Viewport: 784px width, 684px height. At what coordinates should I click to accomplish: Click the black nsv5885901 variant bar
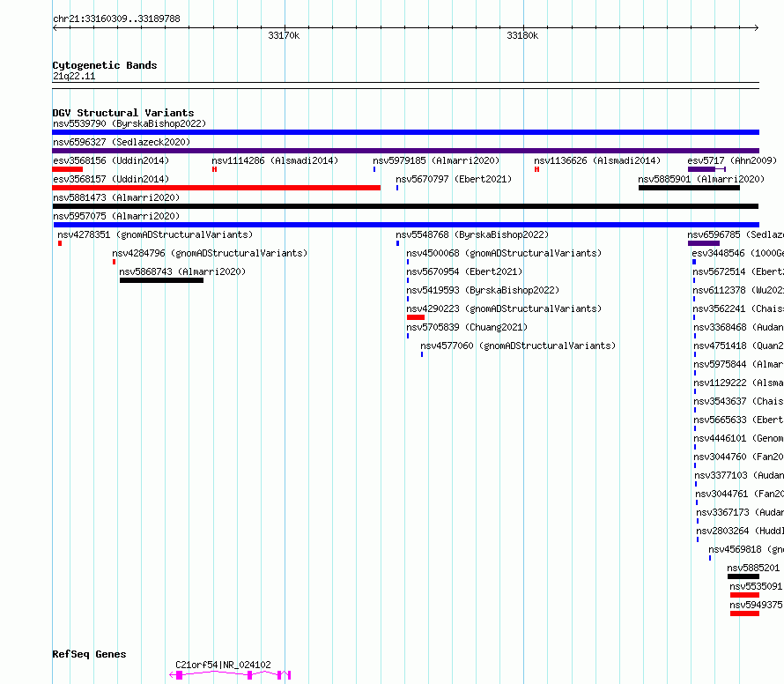(x=689, y=188)
